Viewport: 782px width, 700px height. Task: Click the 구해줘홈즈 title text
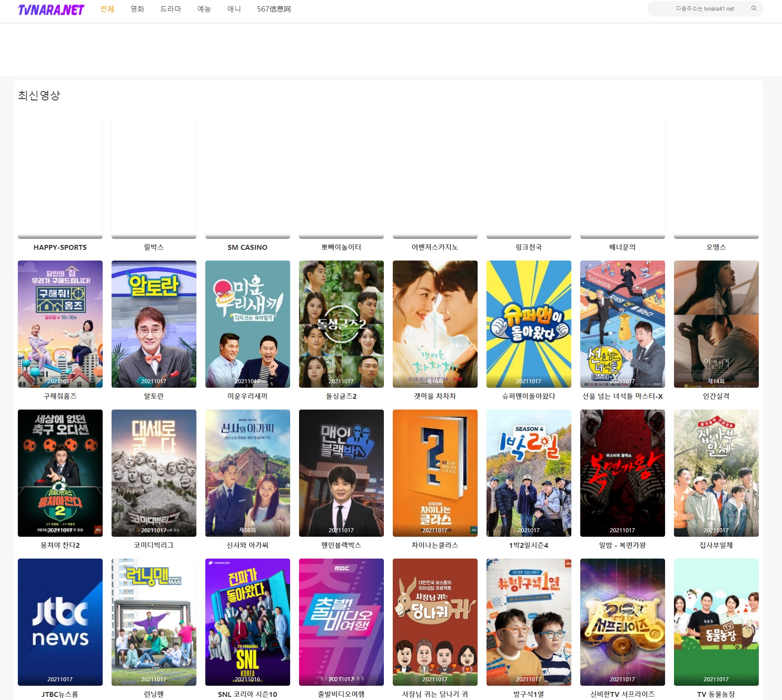pos(60,396)
